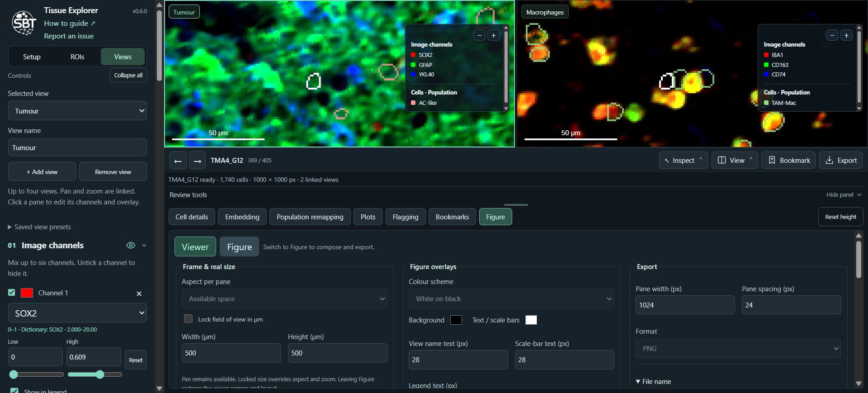Viewport: 868px width, 393px height.
Task: Click Collapse all button
Action: pos(128,76)
